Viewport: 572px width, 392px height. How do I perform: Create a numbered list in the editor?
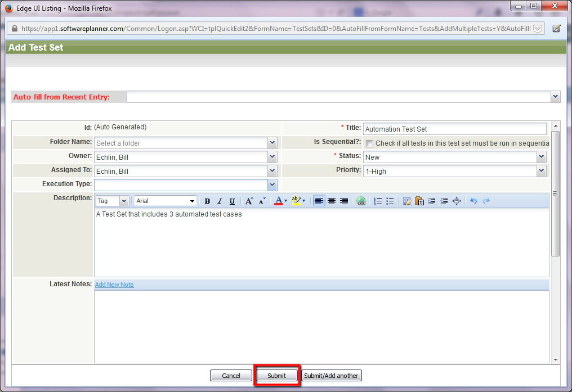click(377, 201)
